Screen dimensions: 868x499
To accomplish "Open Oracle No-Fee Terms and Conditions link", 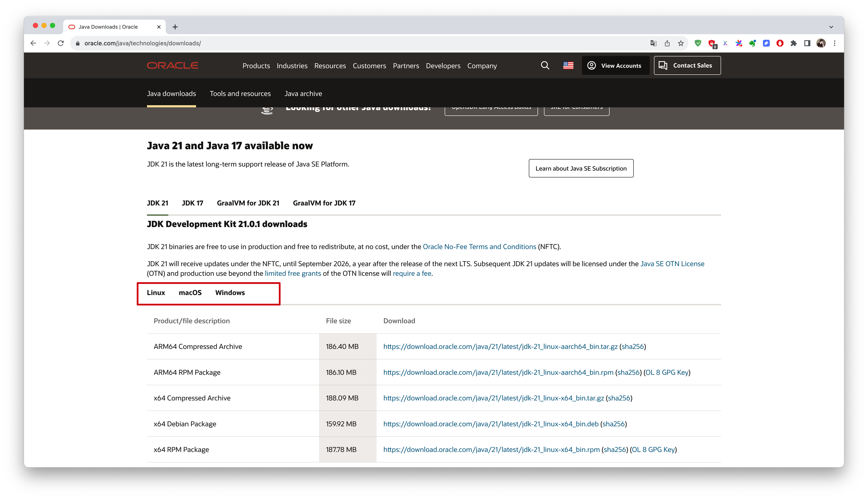I will pos(479,247).
